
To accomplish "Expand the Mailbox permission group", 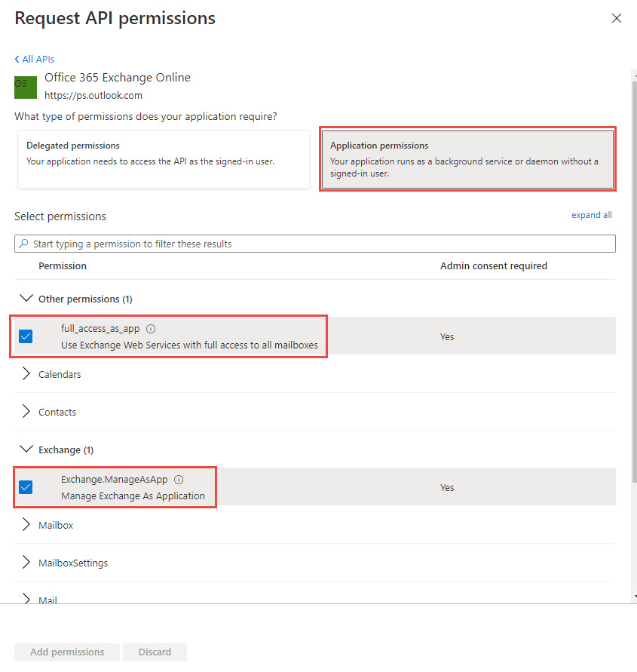I will 26,525.
